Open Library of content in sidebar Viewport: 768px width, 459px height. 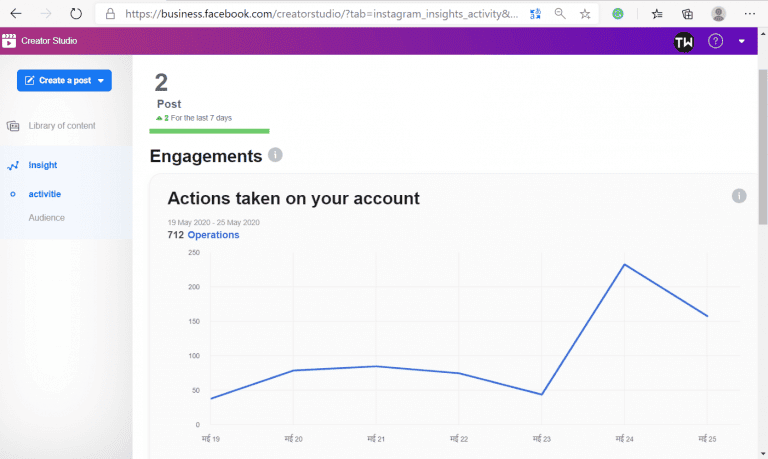point(61,126)
